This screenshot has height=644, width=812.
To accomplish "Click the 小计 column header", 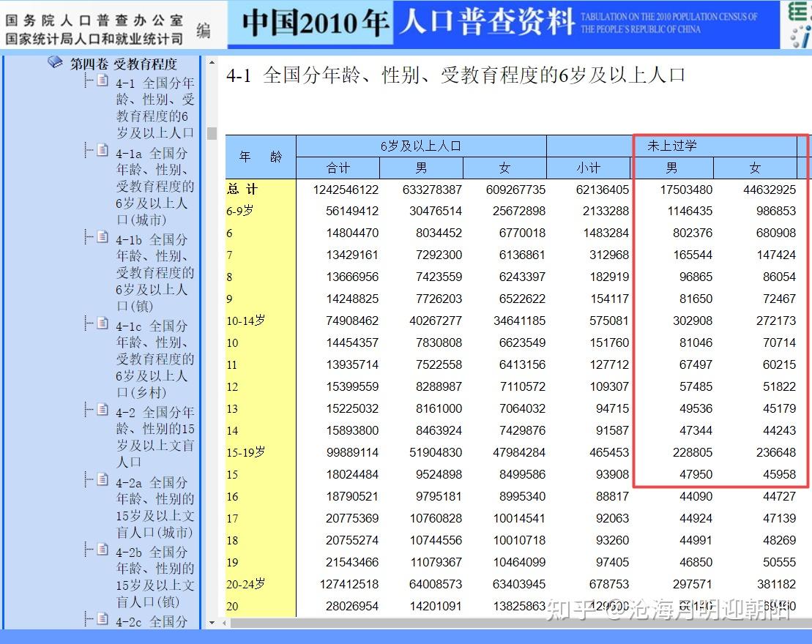I will pyautogui.click(x=588, y=168).
